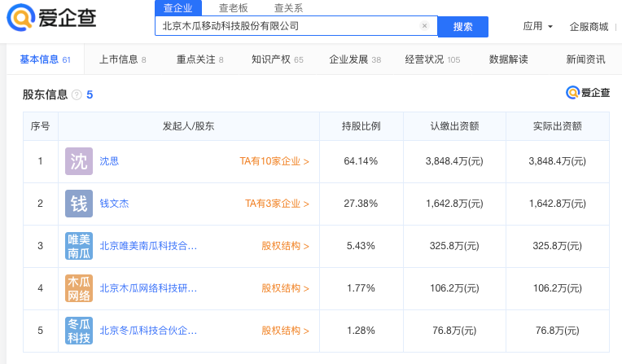Select the 知识产权 tab
622x364 pixels.
point(278,59)
